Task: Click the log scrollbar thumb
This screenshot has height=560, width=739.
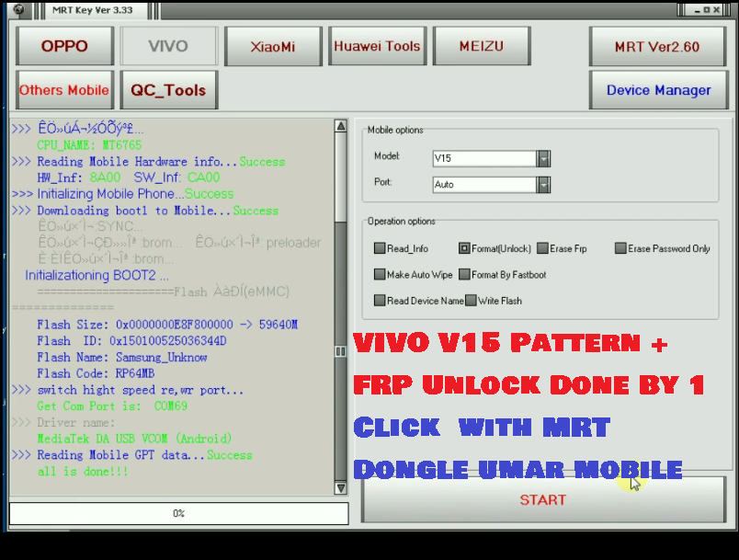Action: coord(341,351)
